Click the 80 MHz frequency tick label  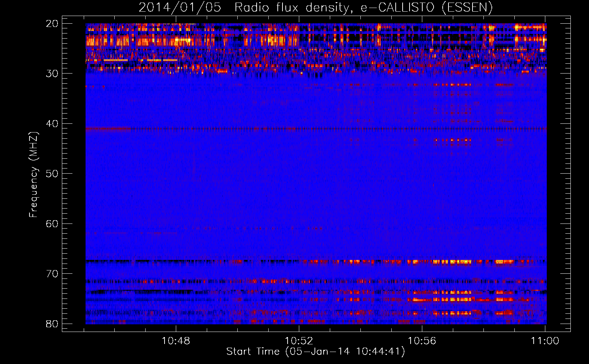coord(52,324)
